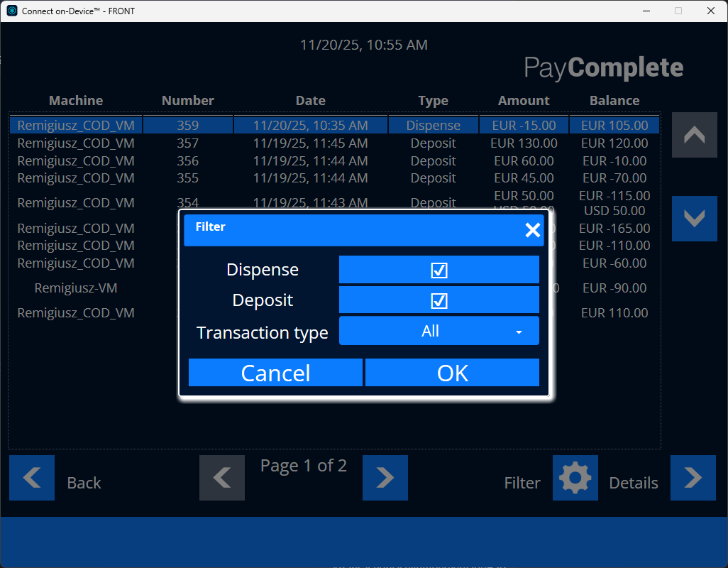Click the scroll down arrow for transactions

pyautogui.click(x=694, y=219)
